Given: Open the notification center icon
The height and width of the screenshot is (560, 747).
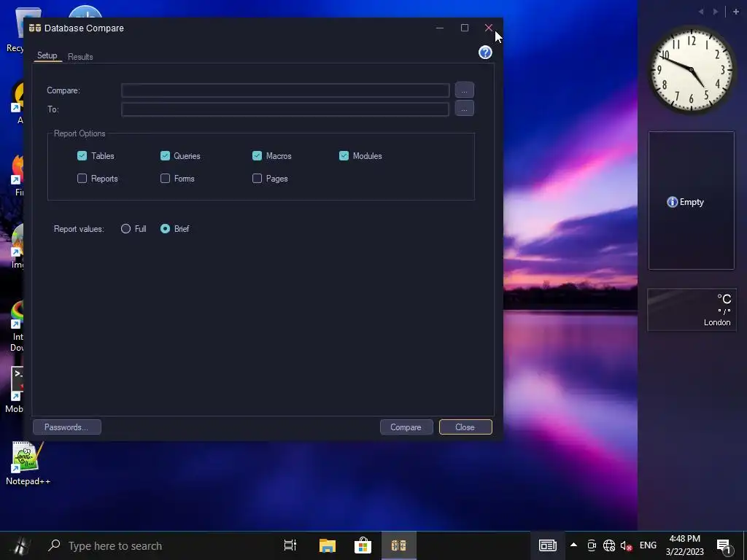Looking at the screenshot, I should pos(724,545).
